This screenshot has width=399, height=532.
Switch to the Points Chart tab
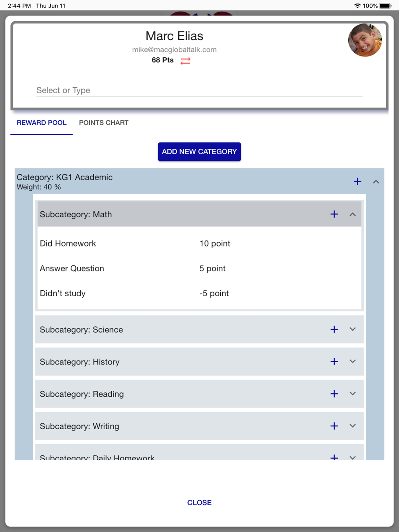click(104, 123)
